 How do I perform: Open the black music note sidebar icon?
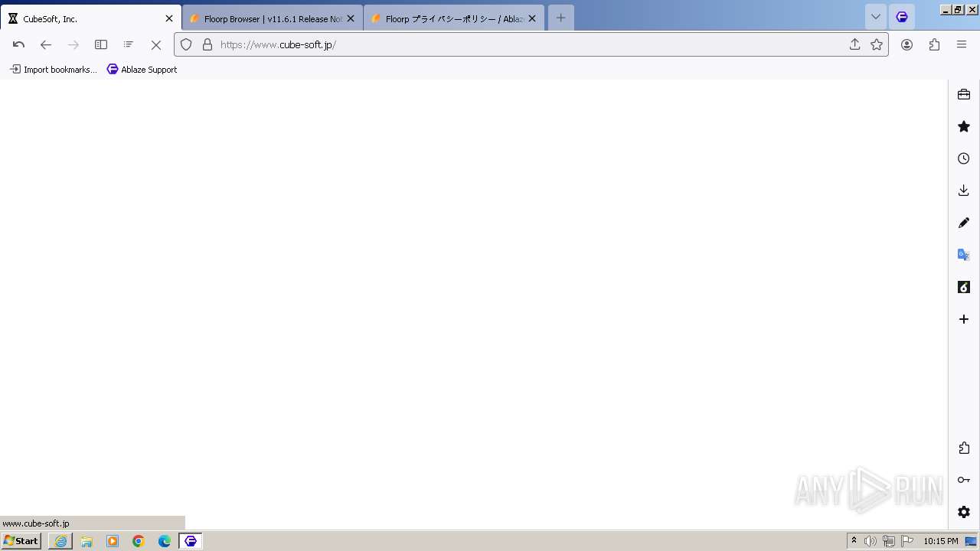964,287
